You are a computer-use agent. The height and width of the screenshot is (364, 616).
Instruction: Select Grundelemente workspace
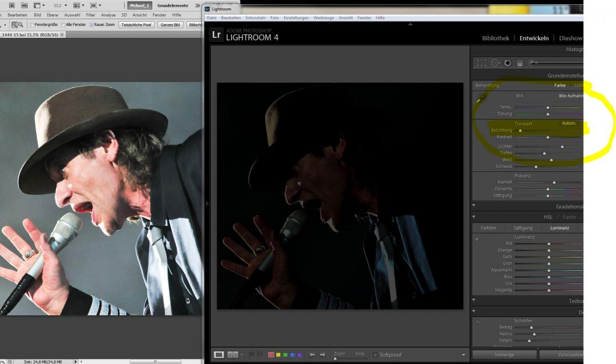pos(173,5)
